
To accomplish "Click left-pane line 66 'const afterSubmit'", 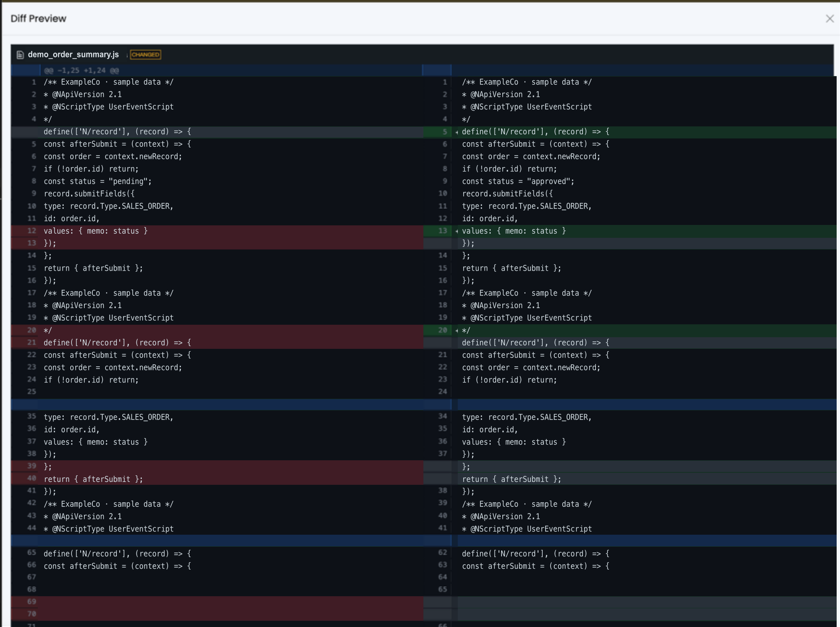I will (118, 566).
